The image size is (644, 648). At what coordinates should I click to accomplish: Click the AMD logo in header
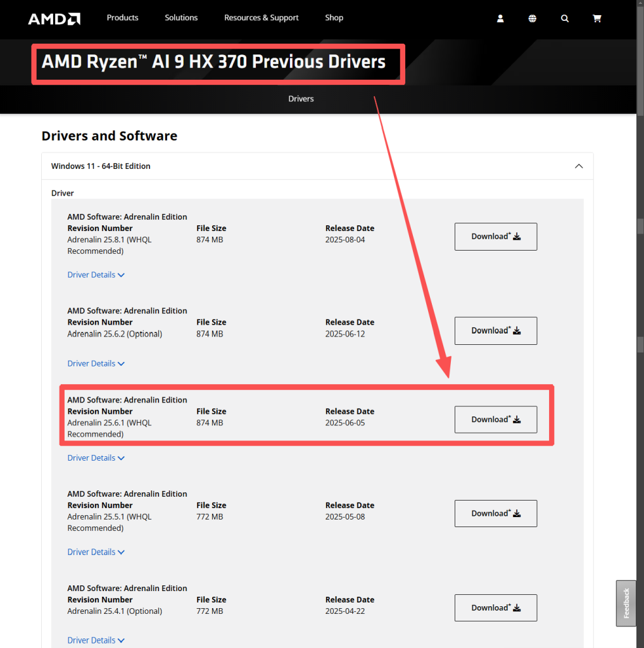click(54, 18)
